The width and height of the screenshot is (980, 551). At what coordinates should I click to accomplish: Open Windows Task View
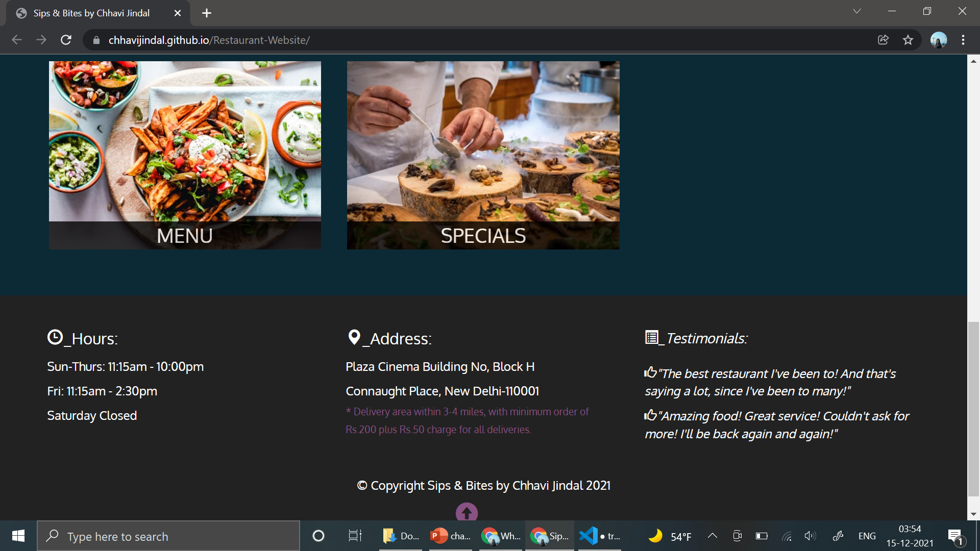coord(355,536)
